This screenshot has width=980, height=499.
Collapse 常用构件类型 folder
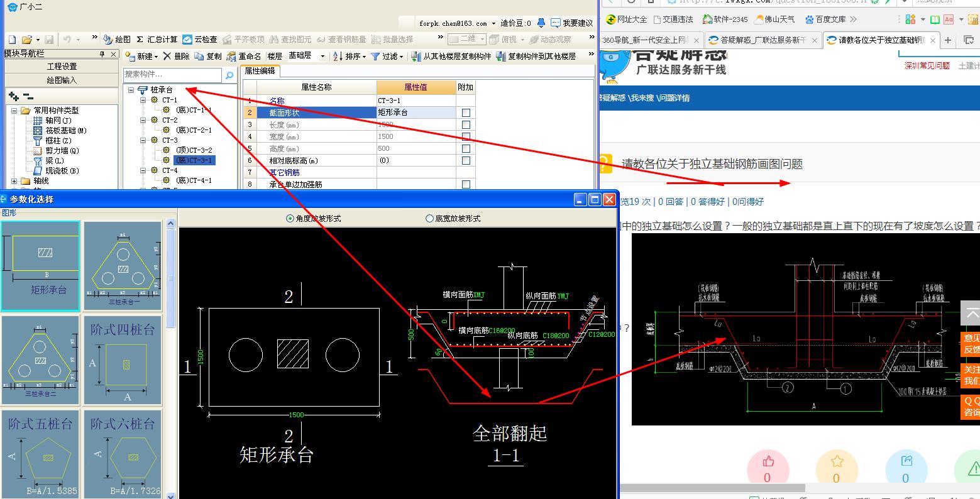(x=14, y=111)
